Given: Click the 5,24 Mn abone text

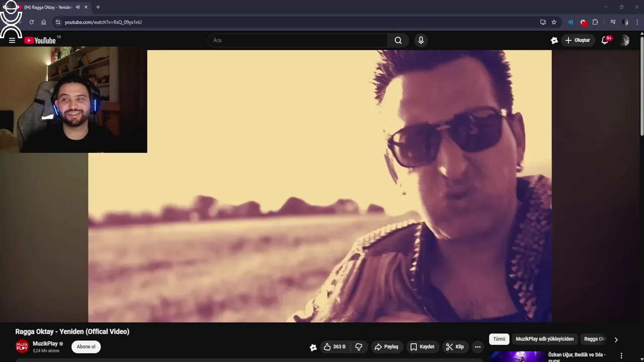Looking at the screenshot, I should click(x=46, y=351).
